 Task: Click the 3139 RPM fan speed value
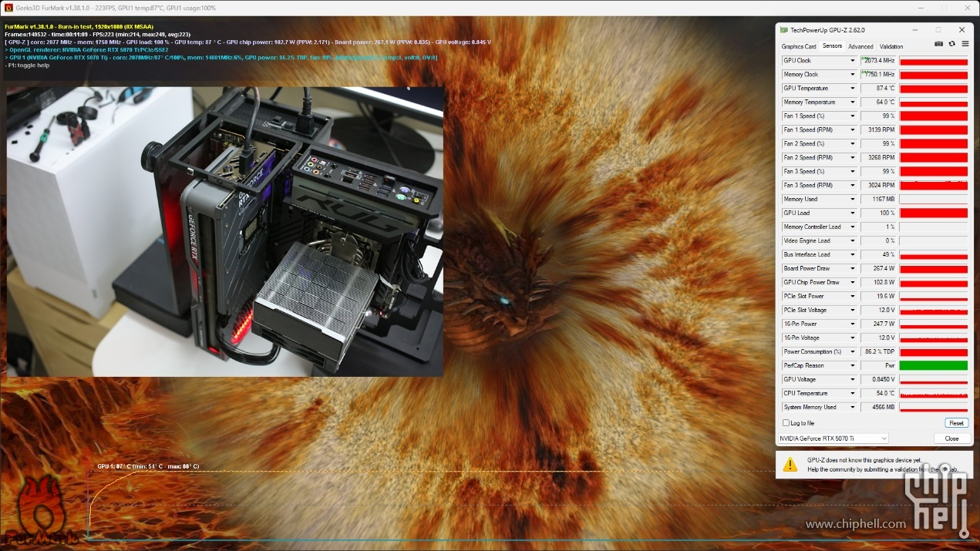879,130
